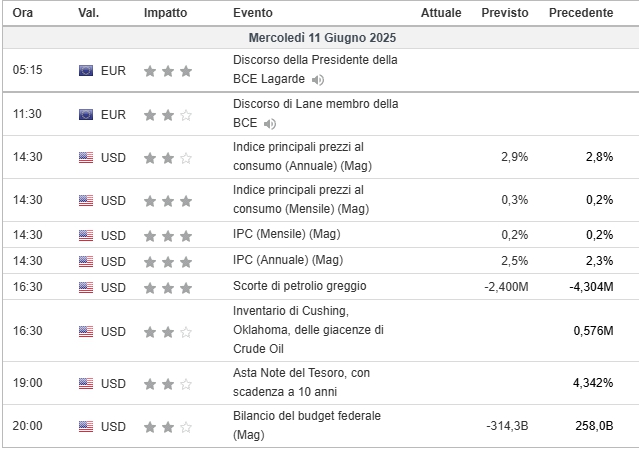The width and height of the screenshot is (639, 450).
Task: Click impact stars in the IPC (Annuale) row
Action: [168, 262]
